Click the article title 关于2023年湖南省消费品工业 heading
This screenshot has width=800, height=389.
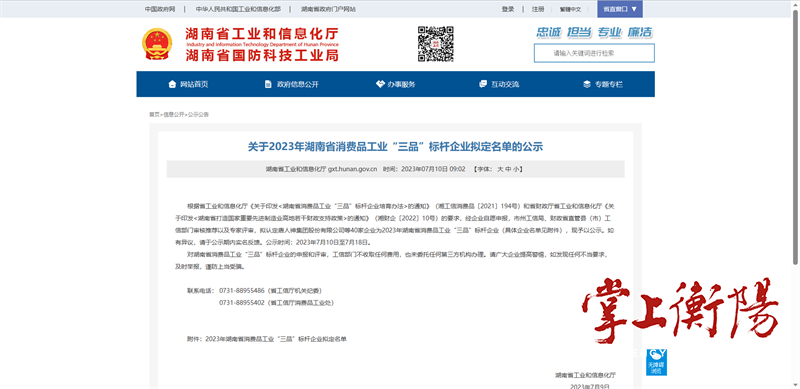(x=395, y=147)
